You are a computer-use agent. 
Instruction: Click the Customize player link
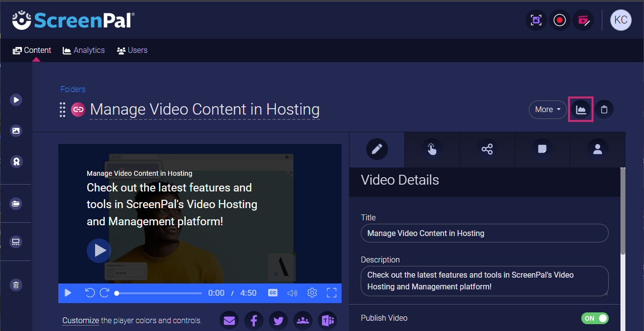click(80, 321)
